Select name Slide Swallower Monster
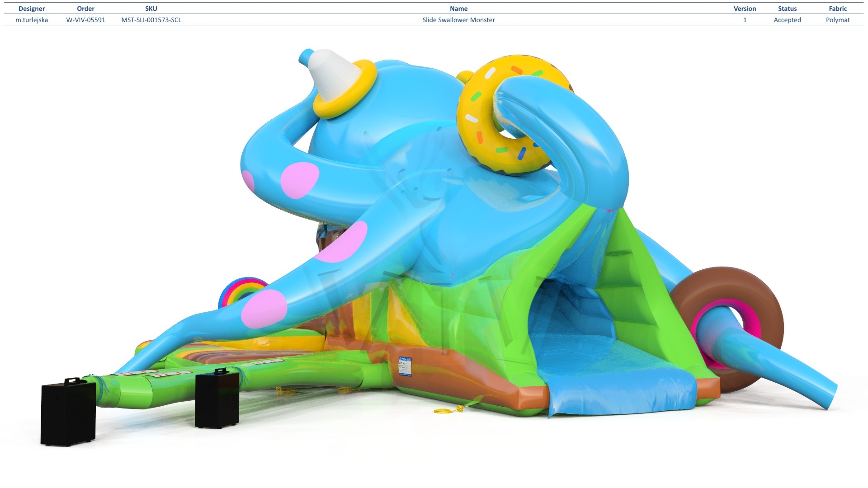This screenshot has width=868, height=488. pyautogui.click(x=458, y=20)
